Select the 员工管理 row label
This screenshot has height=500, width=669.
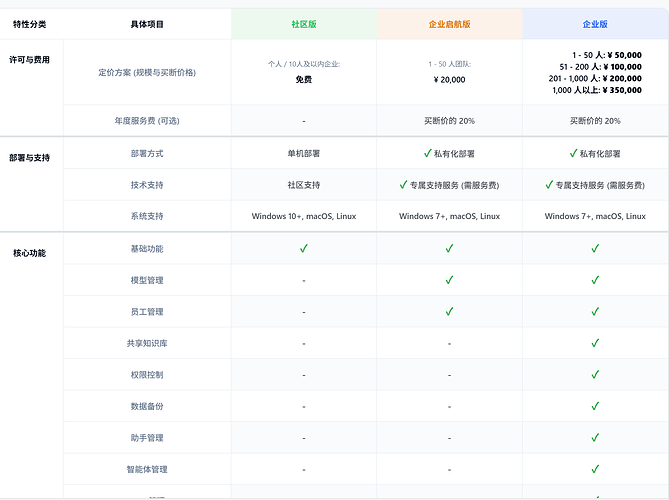pos(147,312)
